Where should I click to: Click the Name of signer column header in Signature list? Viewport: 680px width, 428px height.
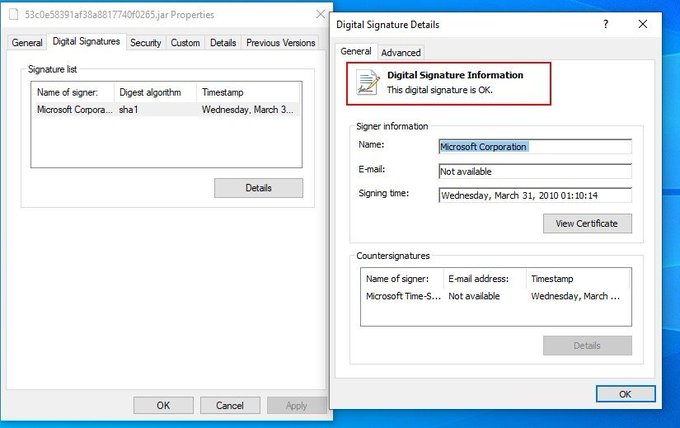point(73,92)
